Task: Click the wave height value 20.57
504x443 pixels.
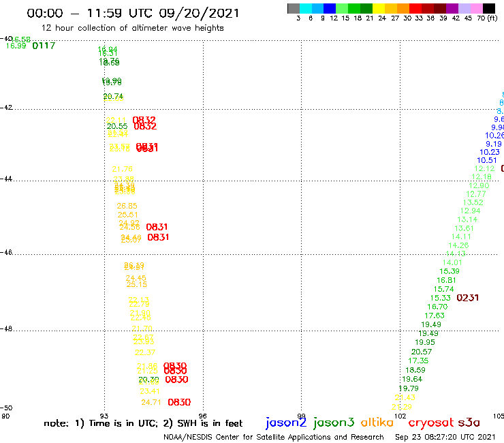Action: (x=422, y=352)
